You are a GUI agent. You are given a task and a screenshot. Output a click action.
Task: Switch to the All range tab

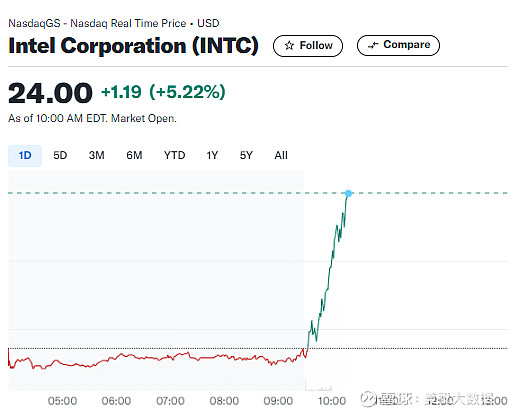[x=281, y=155]
